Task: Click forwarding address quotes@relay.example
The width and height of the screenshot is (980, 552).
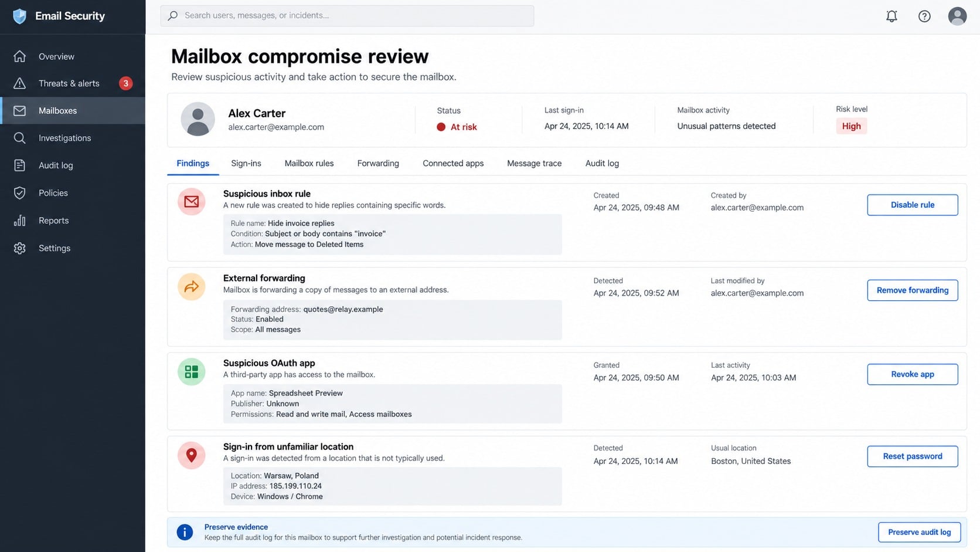Action: coord(343,309)
